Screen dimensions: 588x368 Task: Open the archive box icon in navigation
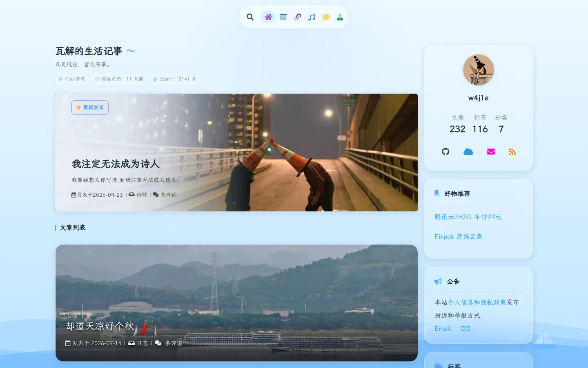tap(283, 17)
